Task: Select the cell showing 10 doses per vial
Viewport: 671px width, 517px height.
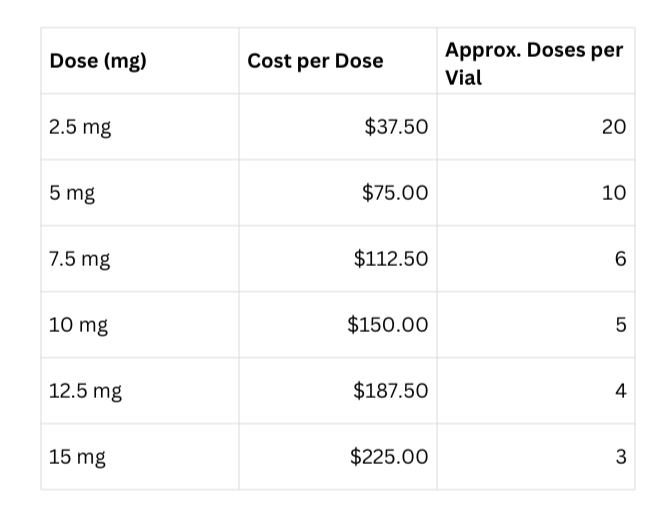Action: tap(536, 193)
